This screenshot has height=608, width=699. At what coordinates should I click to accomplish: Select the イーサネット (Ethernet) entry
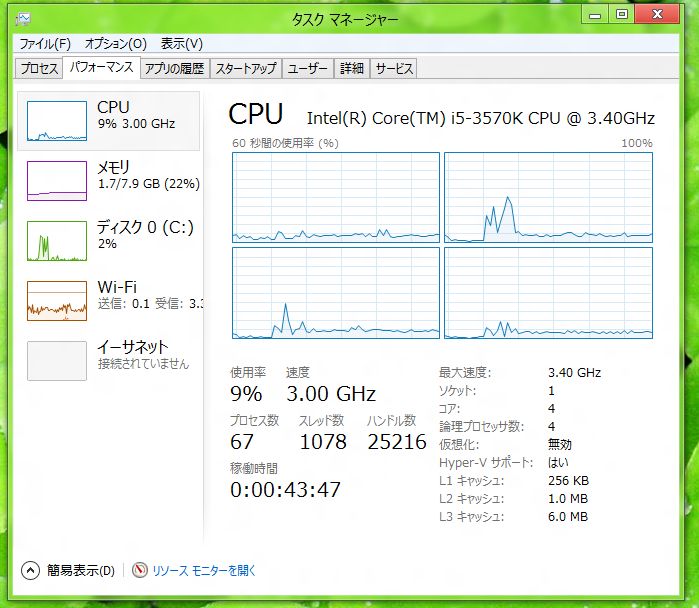point(108,361)
